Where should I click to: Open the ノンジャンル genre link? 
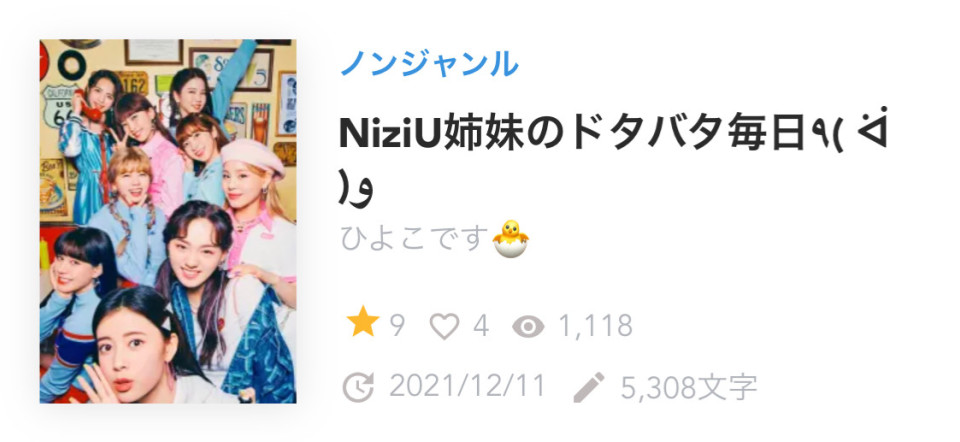pyautogui.click(x=429, y=64)
